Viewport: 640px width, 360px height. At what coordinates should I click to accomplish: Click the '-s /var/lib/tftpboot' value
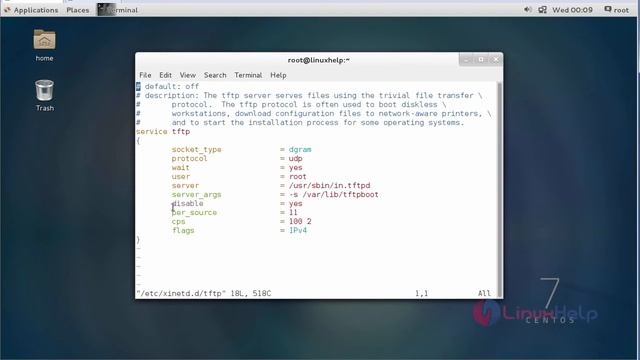(334, 194)
